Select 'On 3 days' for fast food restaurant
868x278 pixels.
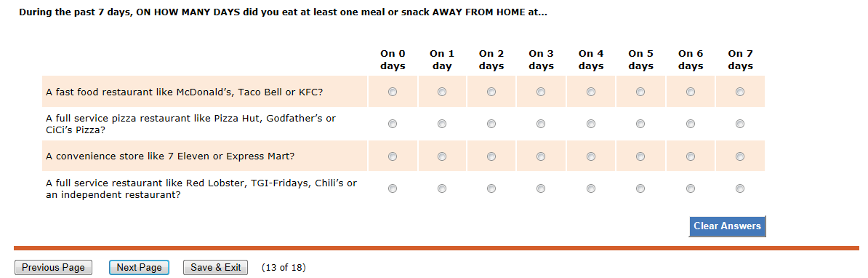tap(541, 92)
